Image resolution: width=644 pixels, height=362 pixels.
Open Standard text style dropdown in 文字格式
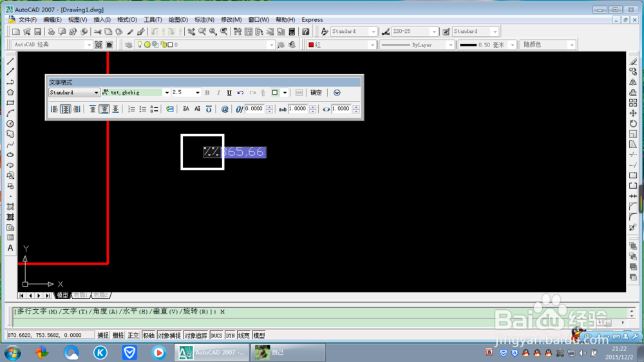coord(96,93)
